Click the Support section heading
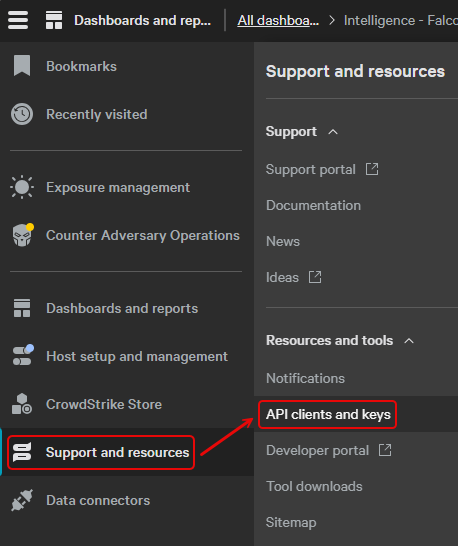The image size is (458, 546). coord(291,132)
